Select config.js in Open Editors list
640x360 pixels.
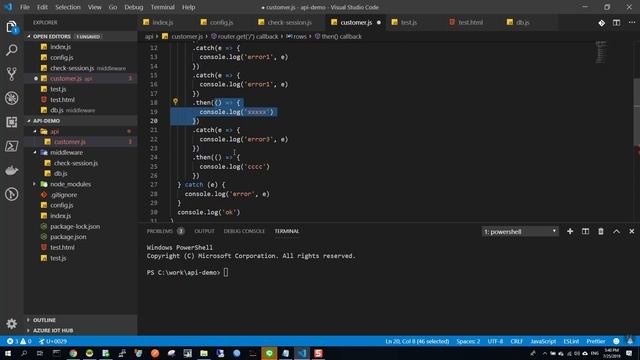(62, 58)
